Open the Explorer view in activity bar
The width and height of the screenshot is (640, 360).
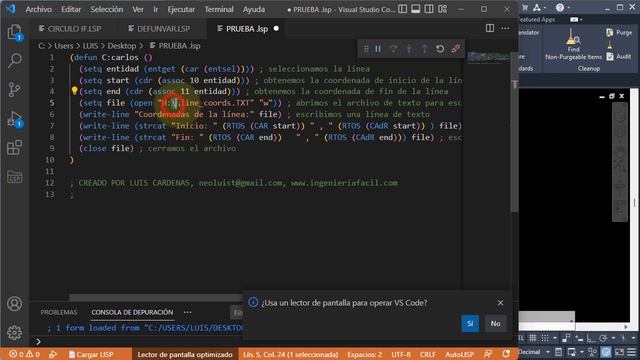pos(14,32)
